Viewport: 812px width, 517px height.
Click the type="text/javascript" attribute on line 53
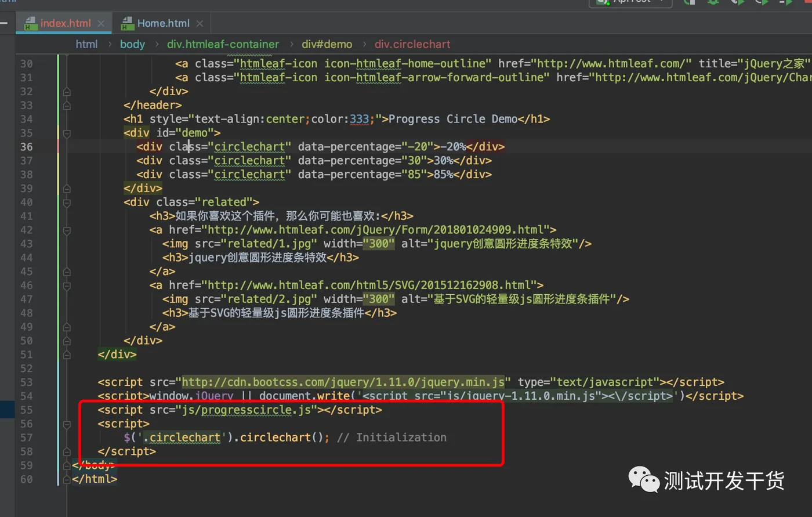click(588, 382)
